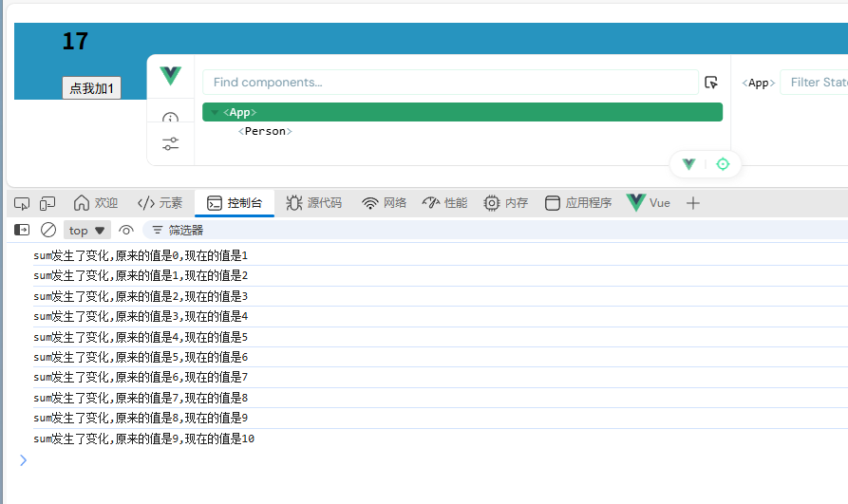
Task: Toggle the console sidebar panel icon
Action: pos(22,230)
